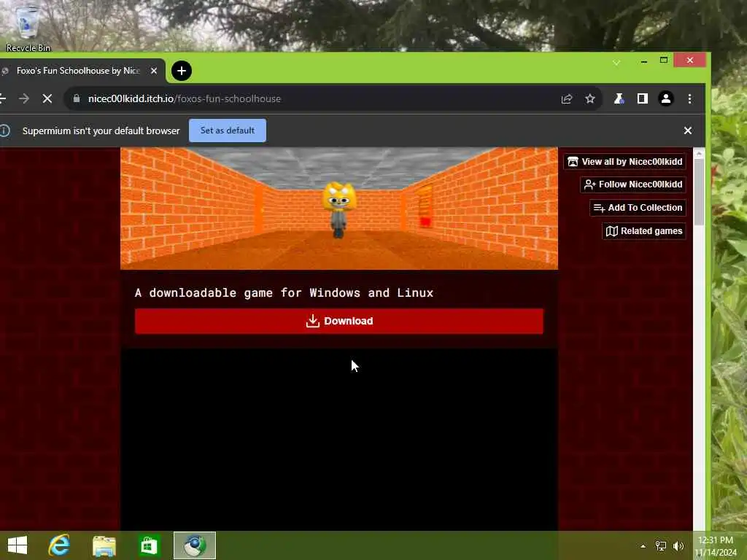Toggle the browser side panel
Viewport: 747px width, 560px height.
(642, 98)
